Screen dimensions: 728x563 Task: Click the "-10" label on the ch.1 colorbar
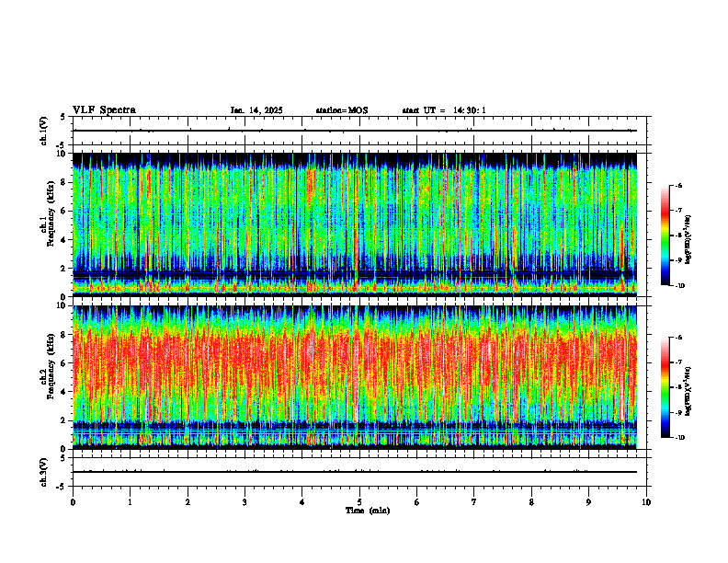[679, 286]
